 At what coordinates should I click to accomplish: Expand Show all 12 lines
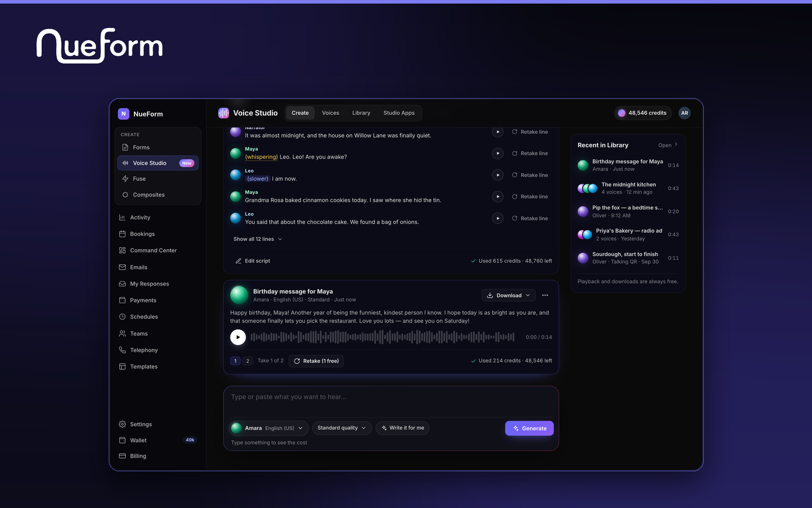pyautogui.click(x=258, y=239)
